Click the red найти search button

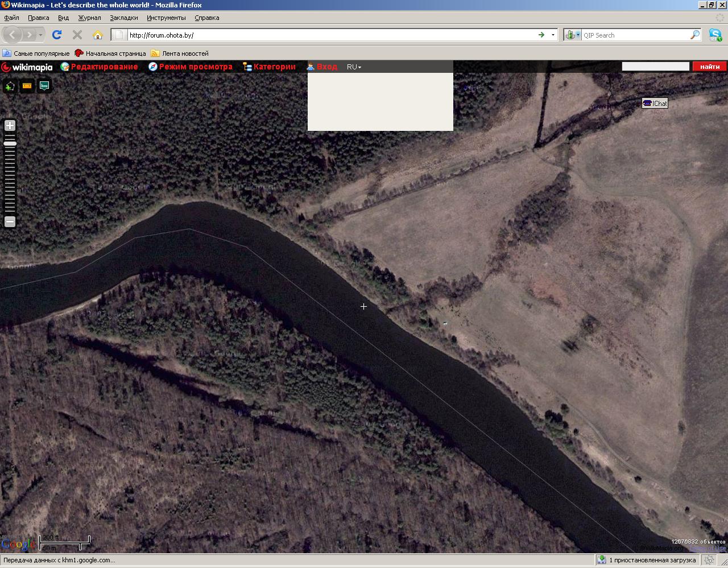(x=709, y=67)
